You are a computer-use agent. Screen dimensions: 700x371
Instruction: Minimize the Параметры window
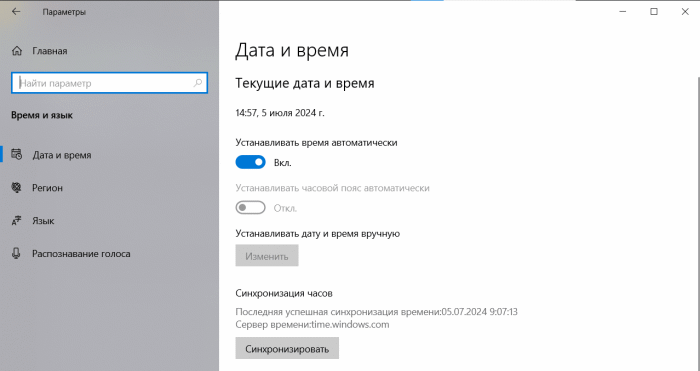(x=623, y=12)
